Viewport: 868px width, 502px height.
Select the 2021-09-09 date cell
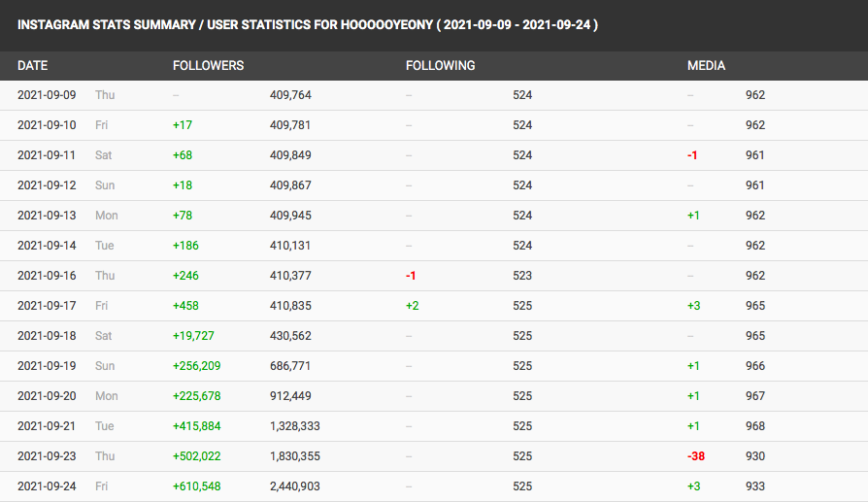(x=47, y=95)
